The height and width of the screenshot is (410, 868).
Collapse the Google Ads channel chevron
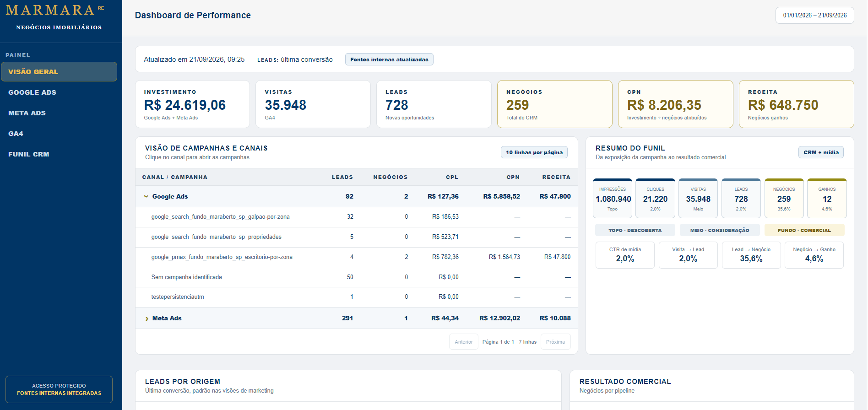click(146, 197)
